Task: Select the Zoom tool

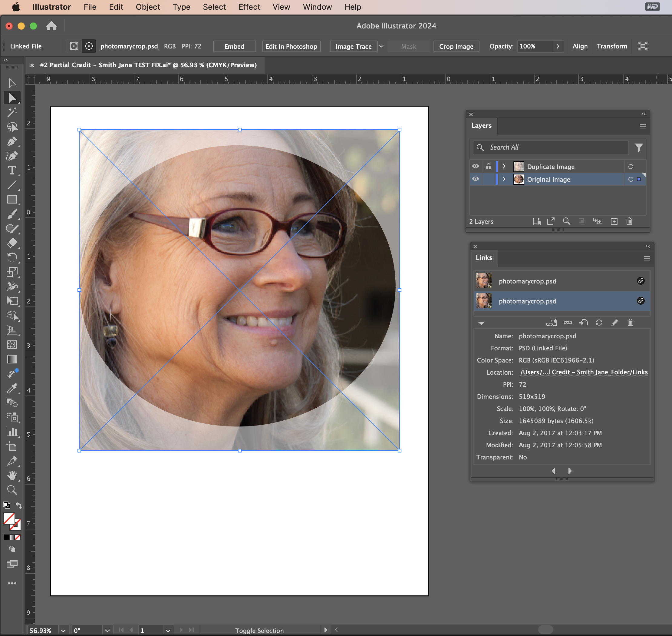Action: click(x=12, y=490)
